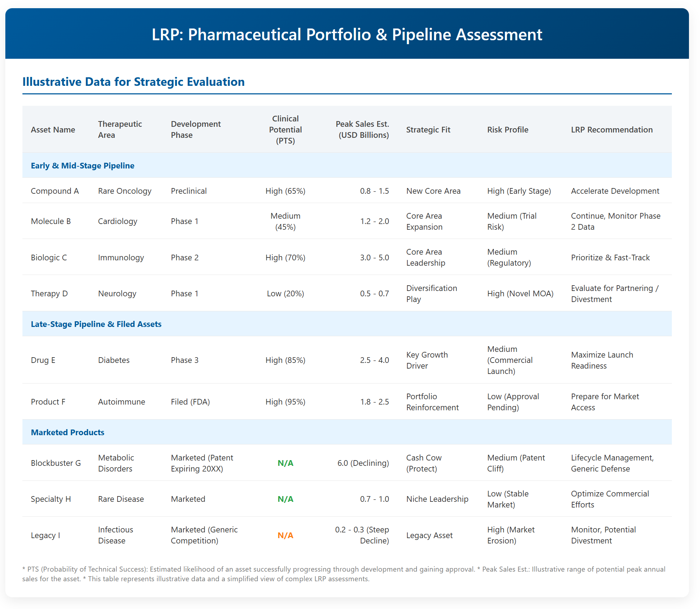Click the green N/A for Blockbuster G
Image resolution: width=700 pixels, height=609 pixels.
pyautogui.click(x=285, y=463)
